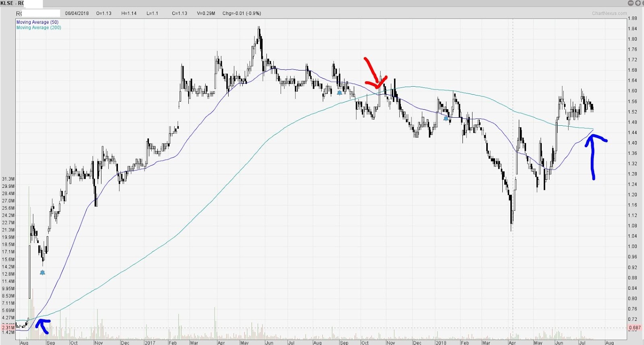Click the 0.687 highlighted value on the right-hand scale

tap(635, 328)
